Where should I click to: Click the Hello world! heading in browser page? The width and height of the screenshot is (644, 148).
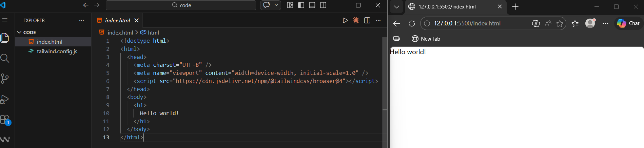[x=408, y=52]
